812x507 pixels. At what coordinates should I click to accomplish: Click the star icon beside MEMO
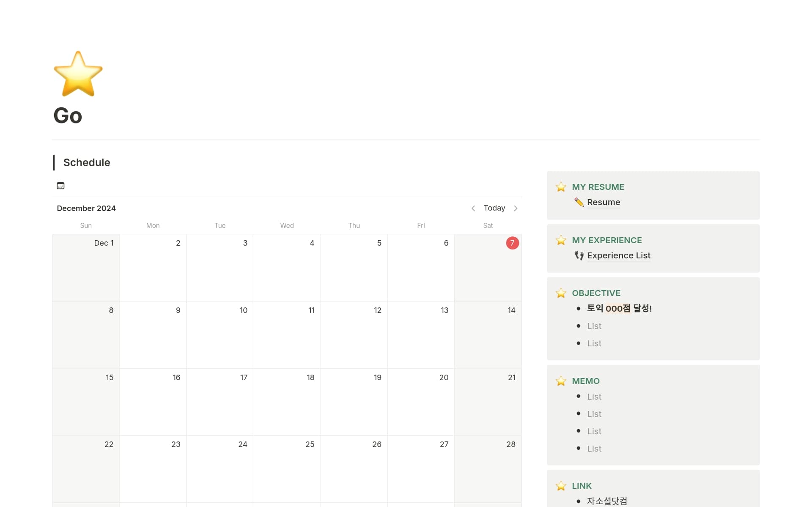tap(561, 381)
